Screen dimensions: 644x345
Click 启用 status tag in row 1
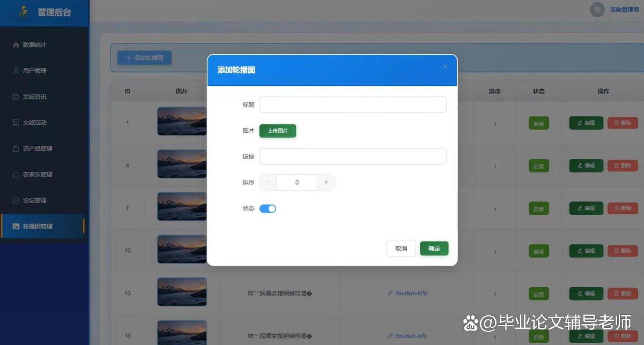click(x=539, y=123)
